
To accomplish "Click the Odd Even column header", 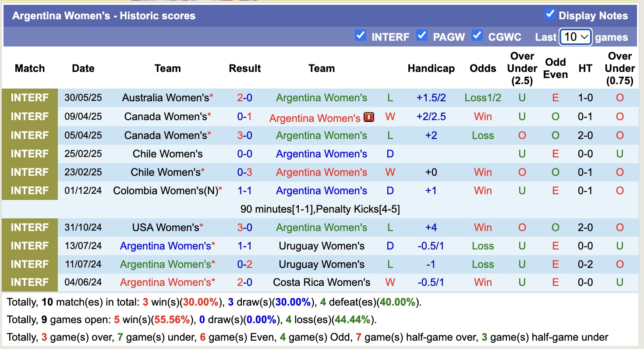I will (555, 68).
